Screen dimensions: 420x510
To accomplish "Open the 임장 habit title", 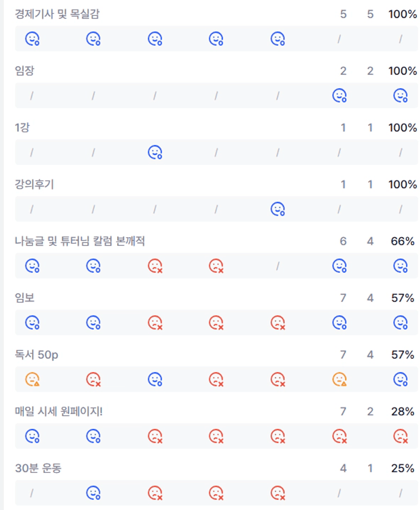I will click(x=24, y=71).
